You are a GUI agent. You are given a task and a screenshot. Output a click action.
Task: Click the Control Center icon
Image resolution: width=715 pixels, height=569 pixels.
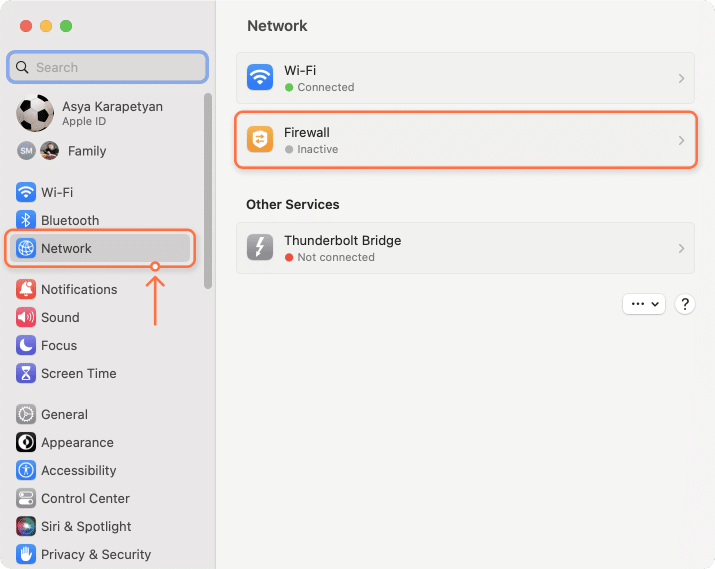[26, 498]
